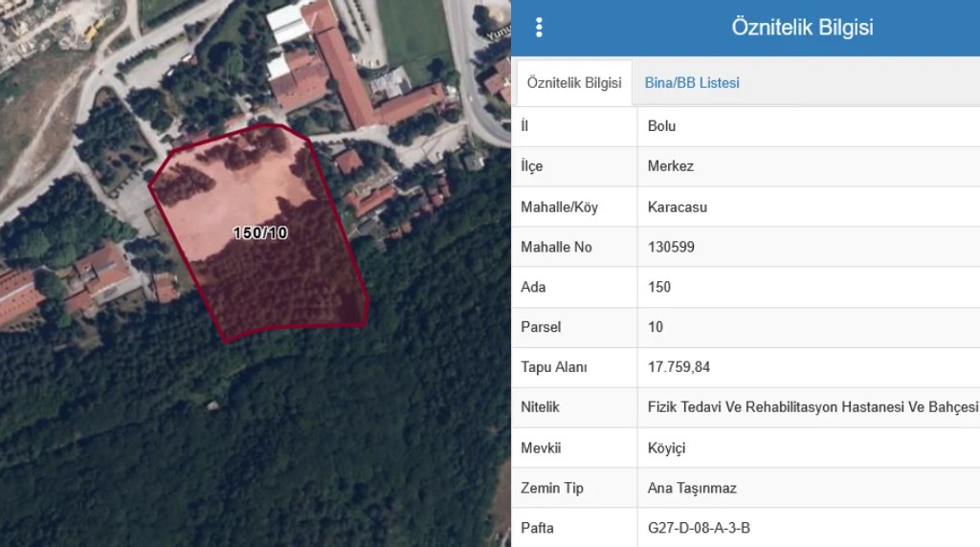Select the Karacasu neighborhood value
This screenshot has width=980, height=547.
(x=678, y=207)
